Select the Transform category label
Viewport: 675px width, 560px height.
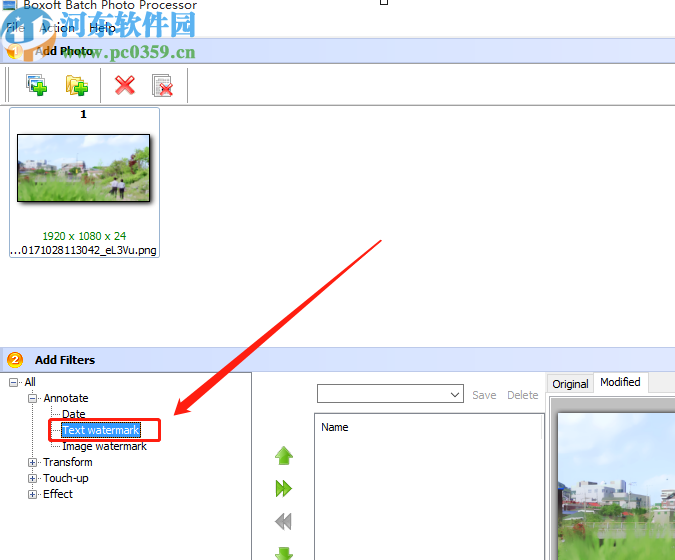point(68,462)
